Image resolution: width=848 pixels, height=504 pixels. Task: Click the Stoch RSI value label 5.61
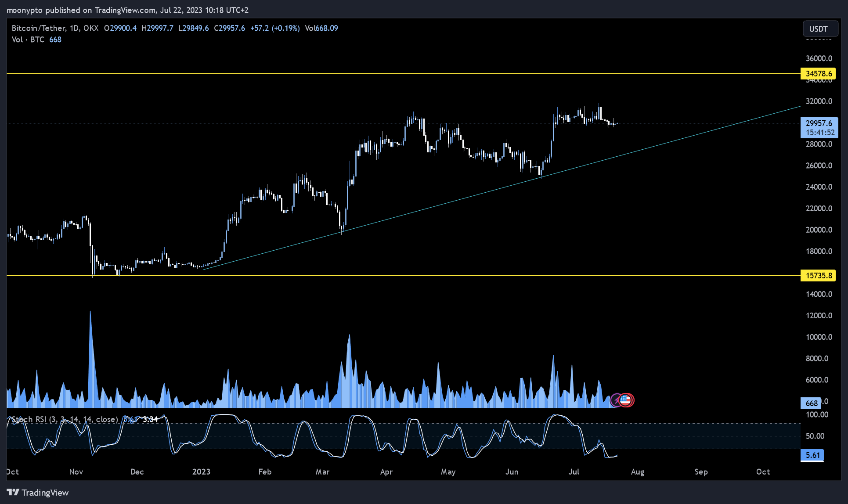(x=812, y=455)
